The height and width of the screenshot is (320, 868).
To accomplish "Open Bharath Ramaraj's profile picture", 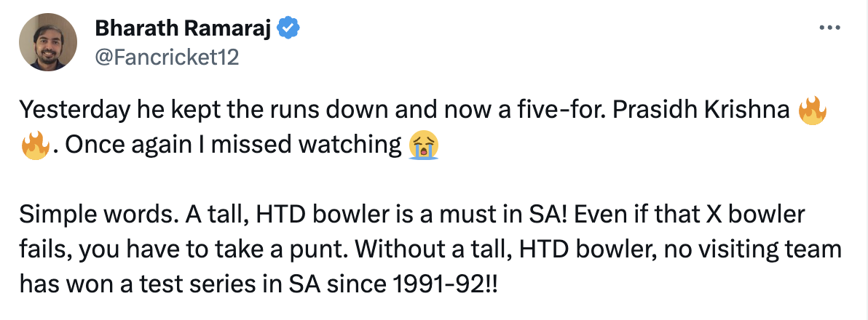I will pyautogui.click(x=48, y=42).
